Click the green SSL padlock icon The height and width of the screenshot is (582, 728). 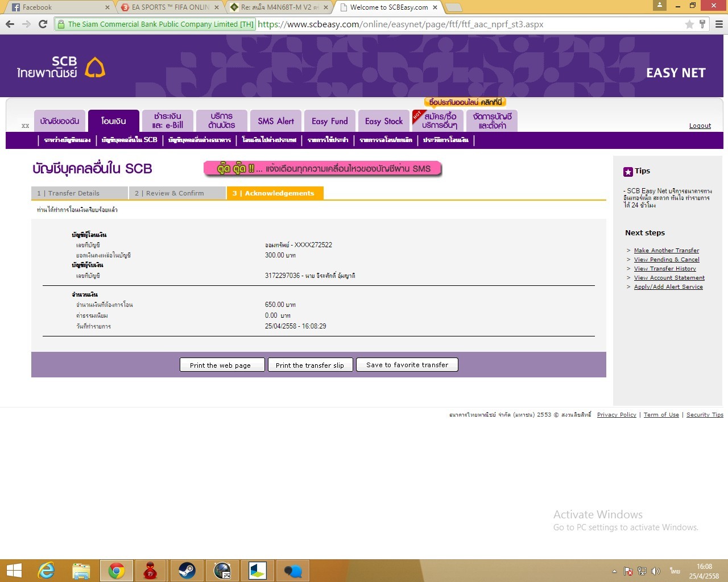click(x=60, y=24)
